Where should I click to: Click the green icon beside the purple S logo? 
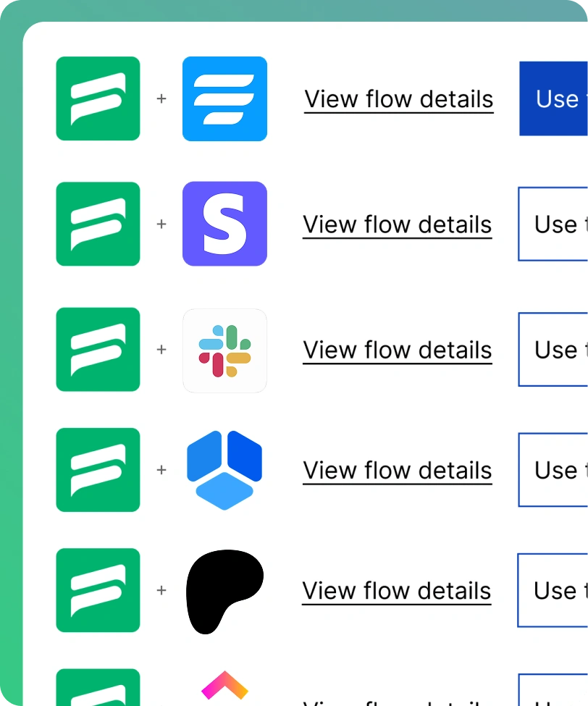[x=98, y=224]
